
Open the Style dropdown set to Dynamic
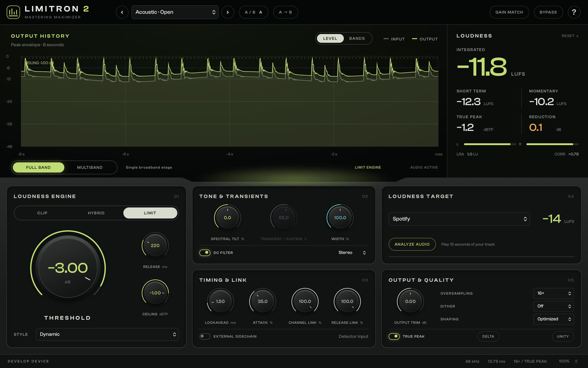click(107, 334)
